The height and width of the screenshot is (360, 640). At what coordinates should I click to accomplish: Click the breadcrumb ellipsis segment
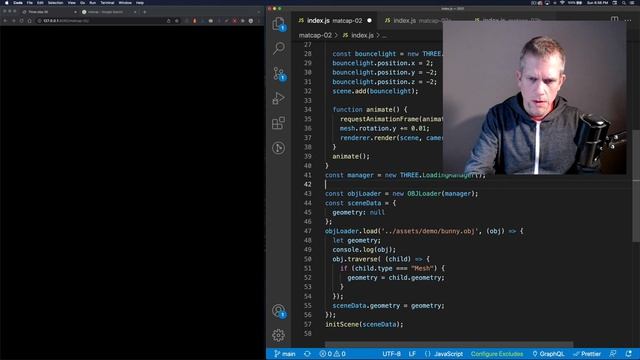384,36
